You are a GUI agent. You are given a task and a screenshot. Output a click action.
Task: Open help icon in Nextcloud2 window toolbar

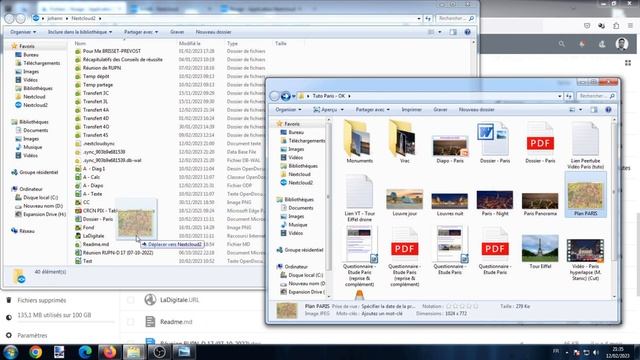point(467,32)
